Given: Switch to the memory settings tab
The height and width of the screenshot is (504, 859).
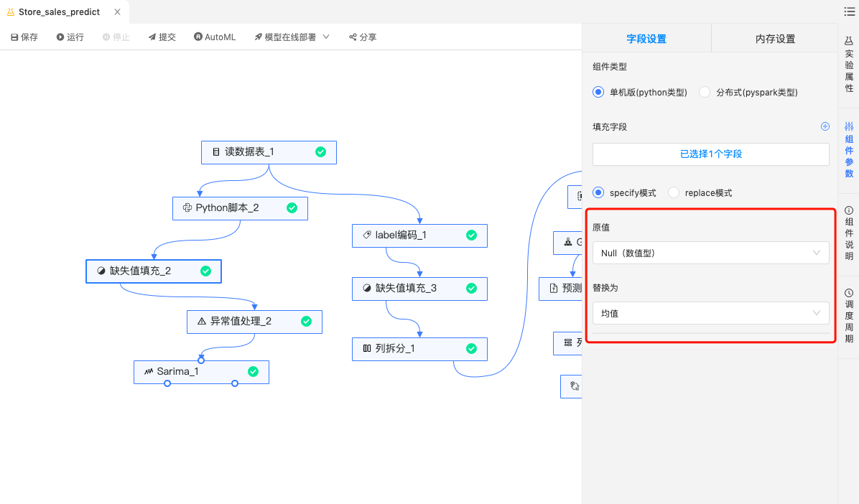Looking at the screenshot, I should [775, 39].
